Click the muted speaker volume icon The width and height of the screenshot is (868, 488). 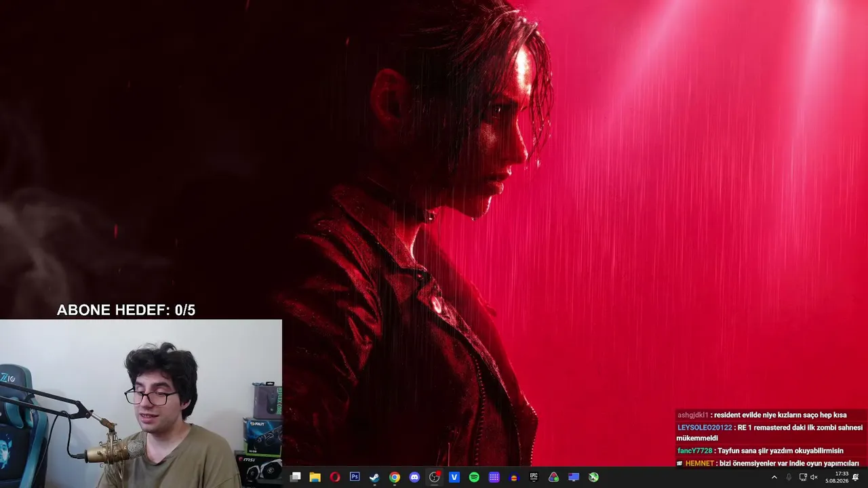(x=814, y=477)
